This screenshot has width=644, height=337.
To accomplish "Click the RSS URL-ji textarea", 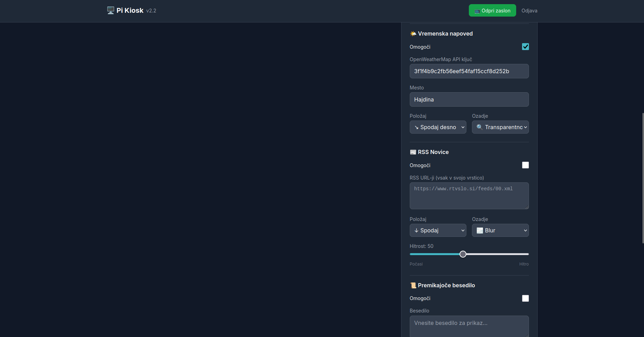I will pyautogui.click(x=469, y=196).
